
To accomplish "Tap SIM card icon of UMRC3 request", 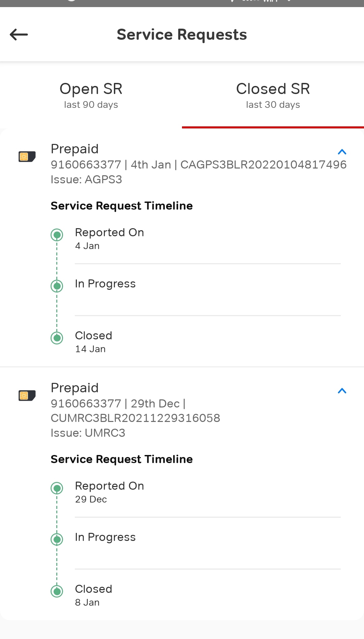I will pos(27,395).
